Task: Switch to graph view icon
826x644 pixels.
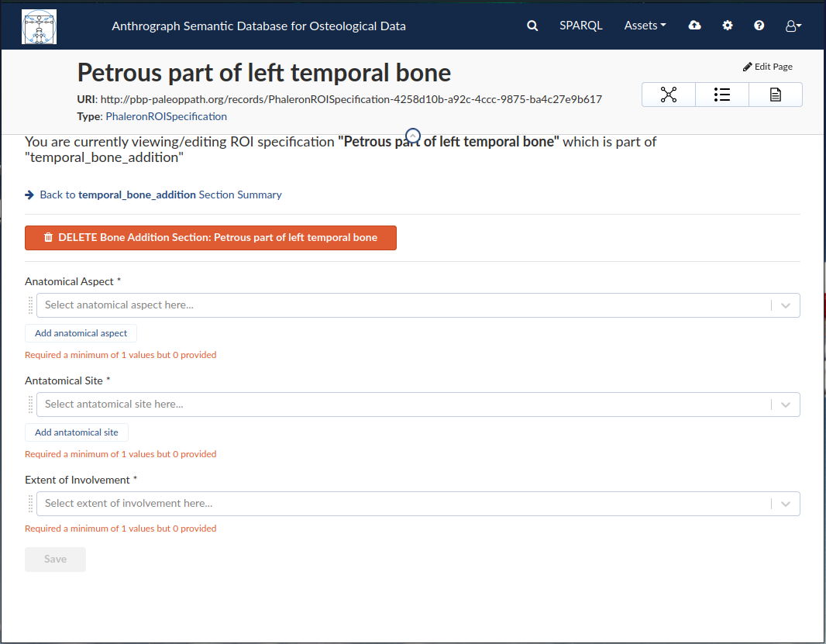Action: (669, 95)
